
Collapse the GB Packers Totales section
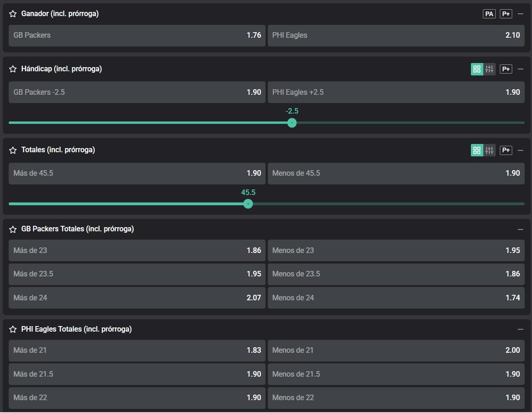point(521,229)
